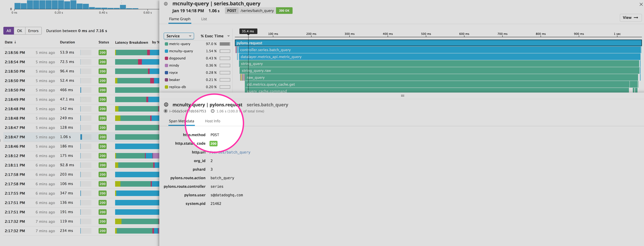Switch to the List tab
This screenshot has height=246, width=644.
[x=204, y=19]
